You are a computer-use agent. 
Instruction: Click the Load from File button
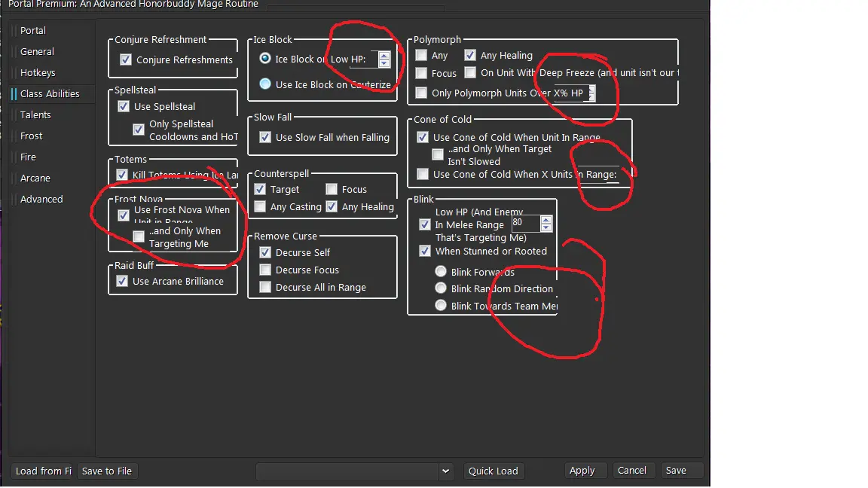(x=42, y=471)
